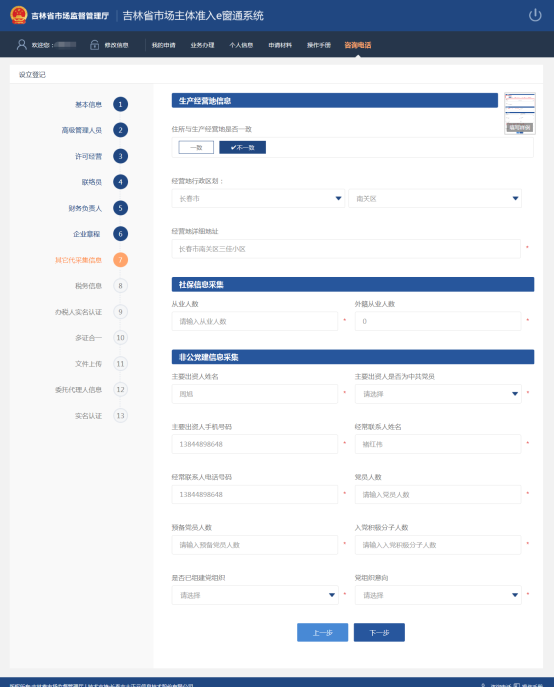Click the lock icon for 修改信息
The image size is (554, 688).
click(x=94, y=45)
